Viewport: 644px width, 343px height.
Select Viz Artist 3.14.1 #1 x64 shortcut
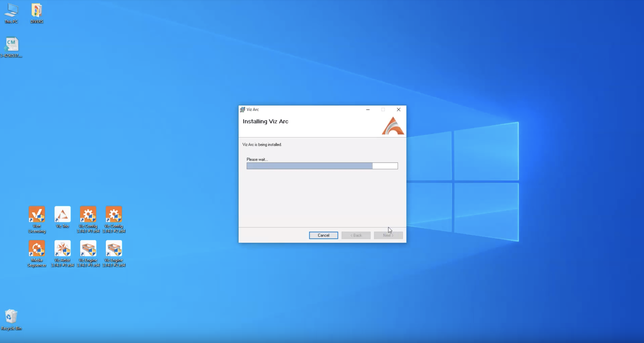point(62,249)
